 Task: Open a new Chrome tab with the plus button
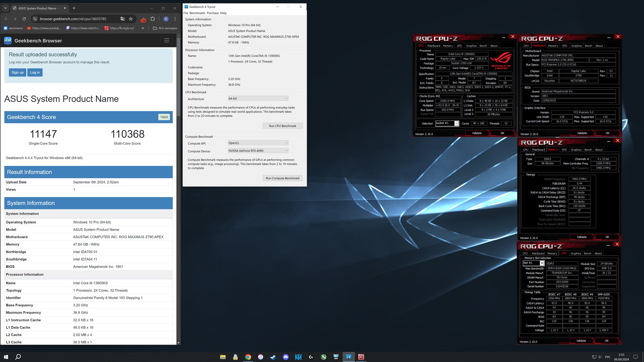[x=74, y=8]
